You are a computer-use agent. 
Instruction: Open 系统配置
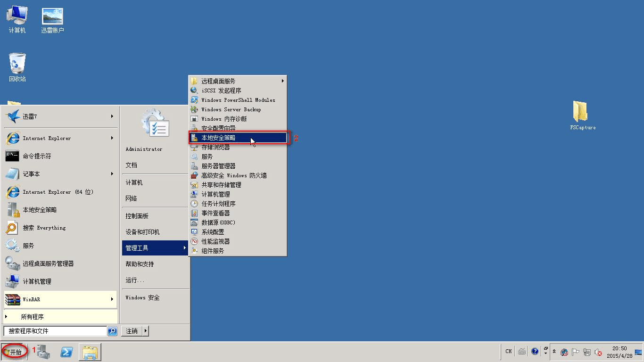(x=238, y=232)
